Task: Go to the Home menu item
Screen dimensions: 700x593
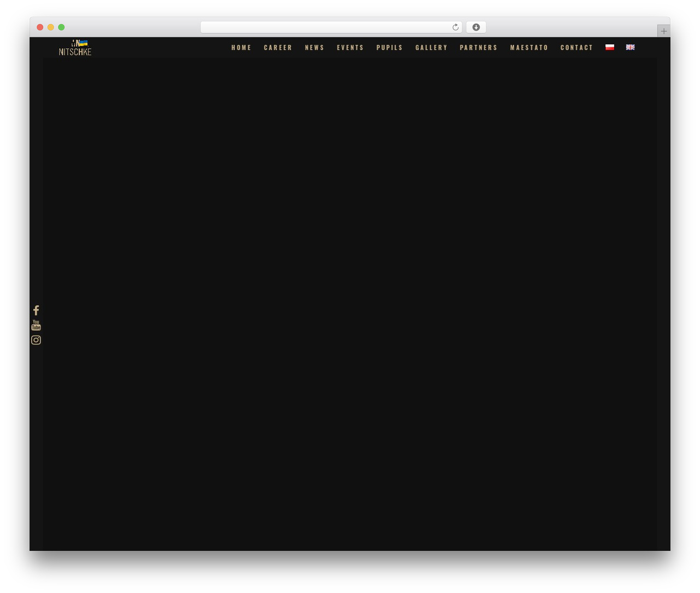Action: click(x=241, y=48)
